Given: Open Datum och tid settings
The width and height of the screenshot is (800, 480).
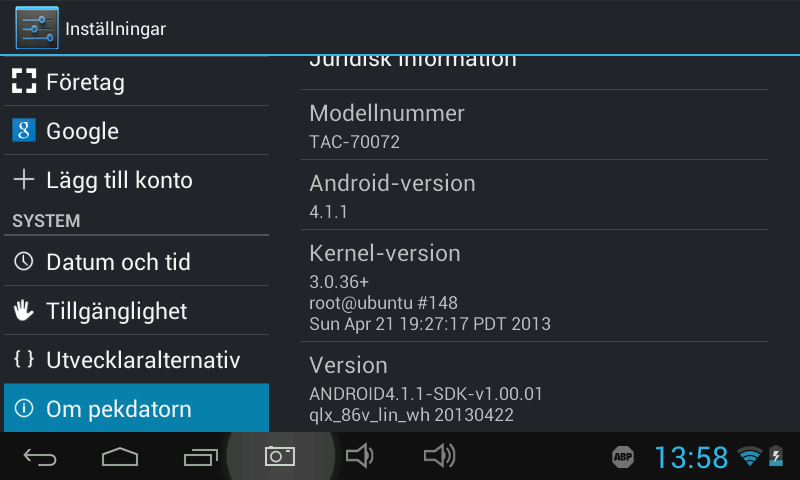Looking at the screenshot, I should click(136, 262).
